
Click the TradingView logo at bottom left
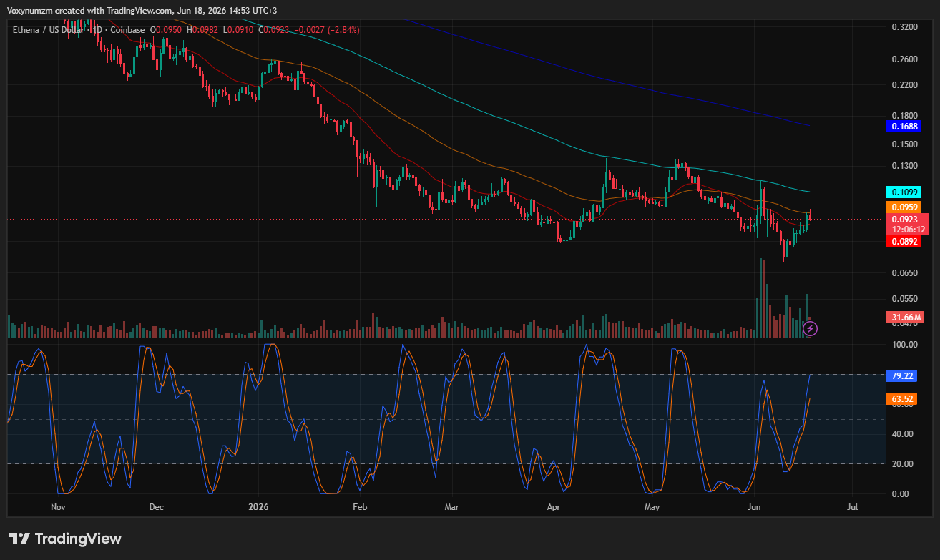pyautogui.click(x=65, y=539)
